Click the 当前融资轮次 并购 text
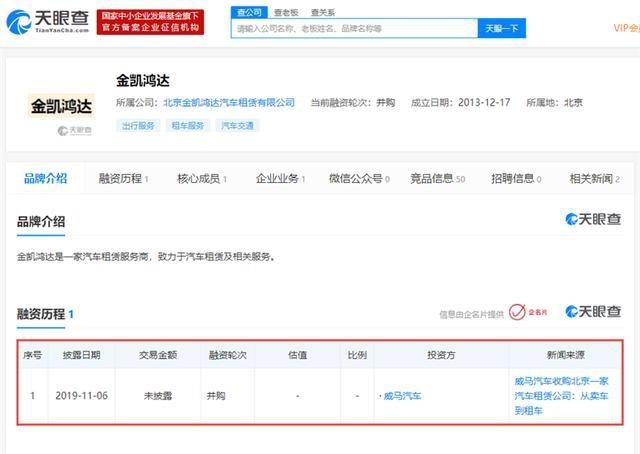 [353, 102]
